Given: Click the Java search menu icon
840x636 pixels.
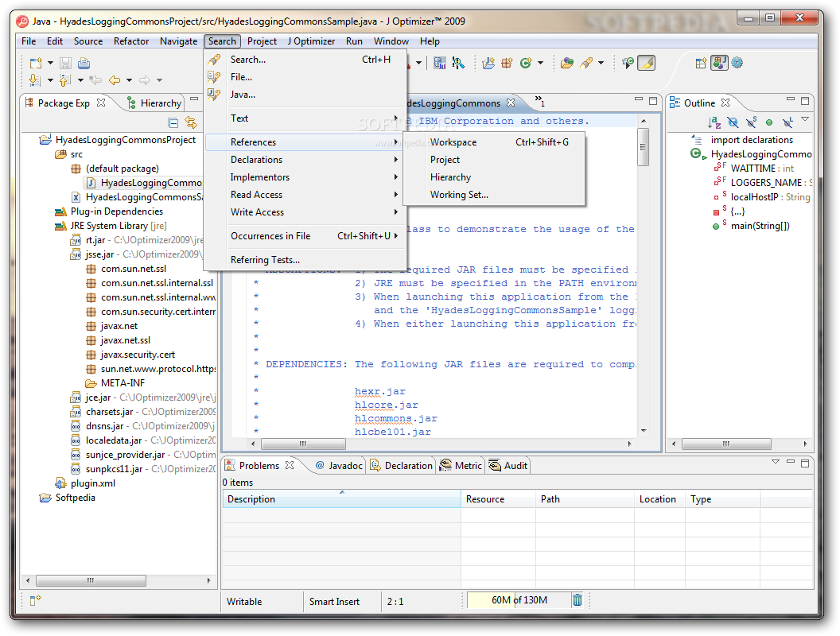Looking at the screenshot, I should click(214, 95).
